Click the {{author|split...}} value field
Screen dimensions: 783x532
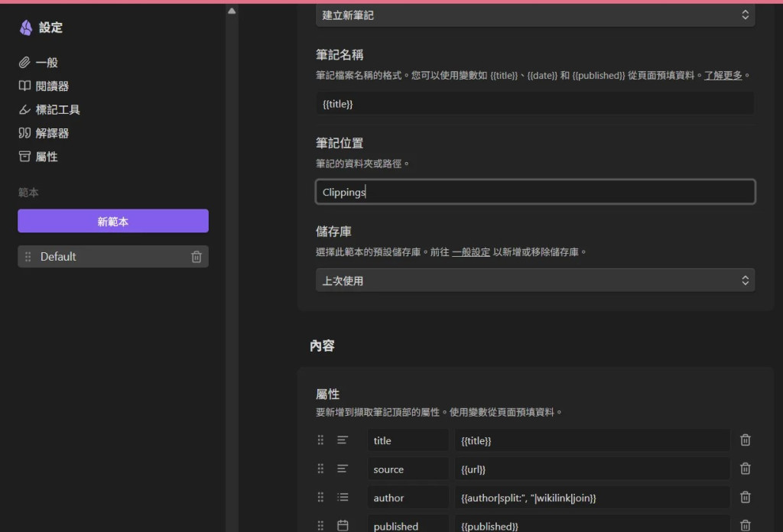point(593,498)
